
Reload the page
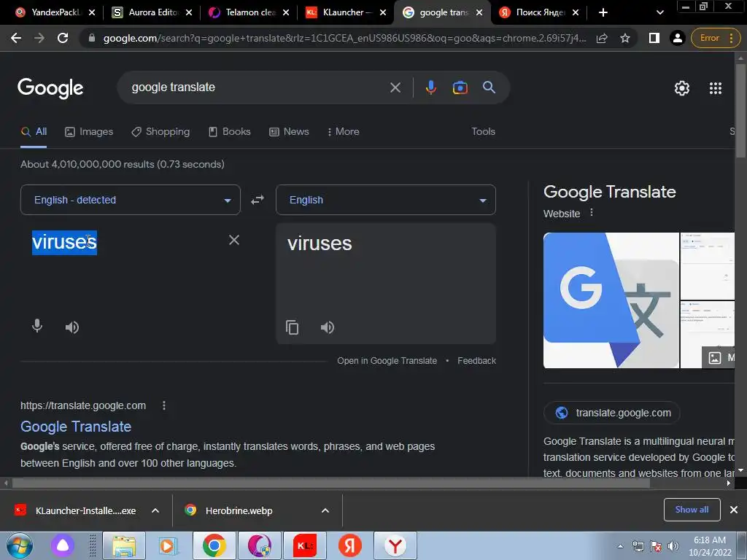pyautogui.click(x=63, y=38)
